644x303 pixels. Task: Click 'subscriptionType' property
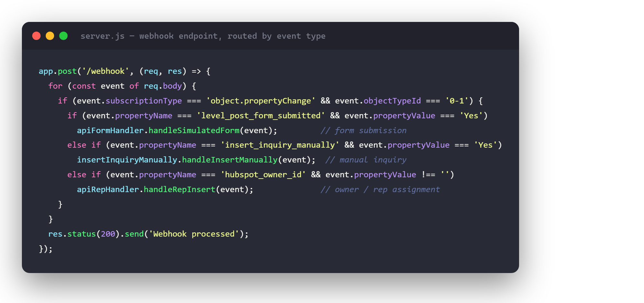144,101
